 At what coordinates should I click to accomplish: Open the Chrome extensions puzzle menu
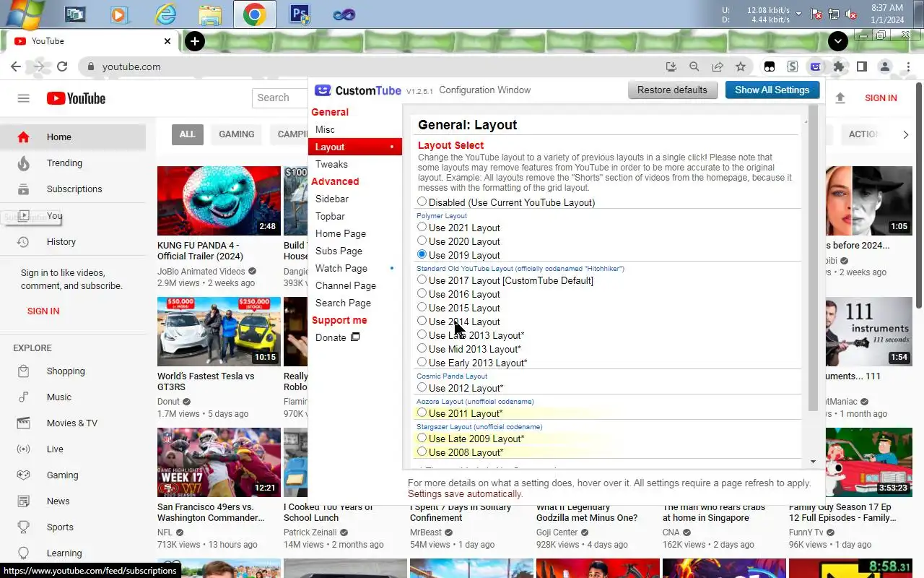pyautogui.click(x=839, y=66)
